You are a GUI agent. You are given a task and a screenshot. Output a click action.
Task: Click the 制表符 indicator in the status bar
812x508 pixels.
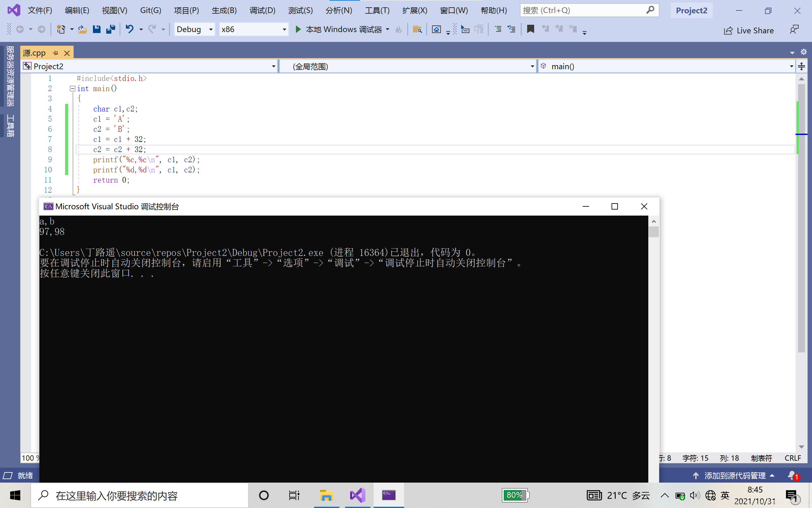click(x=761, y=458)
